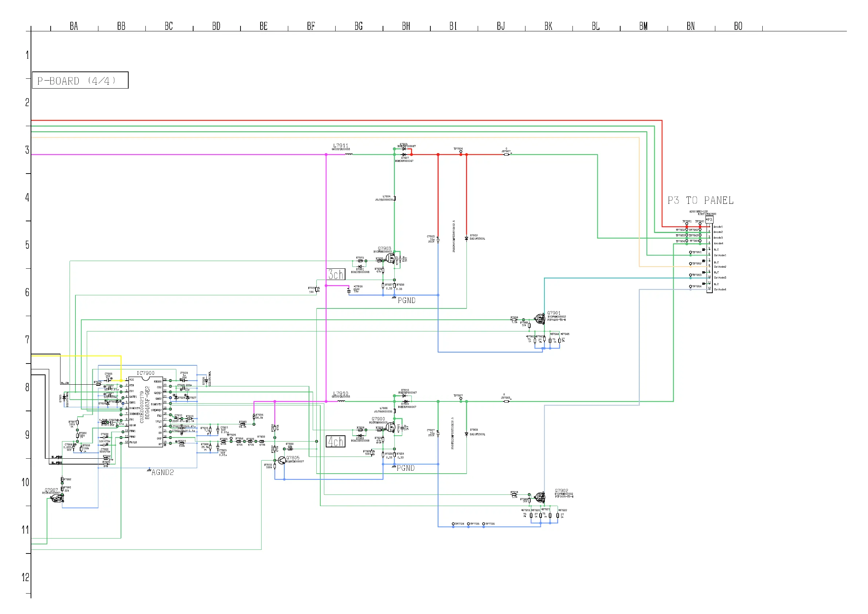Select the Q7901 MOSFET symbol
Screen dimensions: 868x614
pos(540,319)
